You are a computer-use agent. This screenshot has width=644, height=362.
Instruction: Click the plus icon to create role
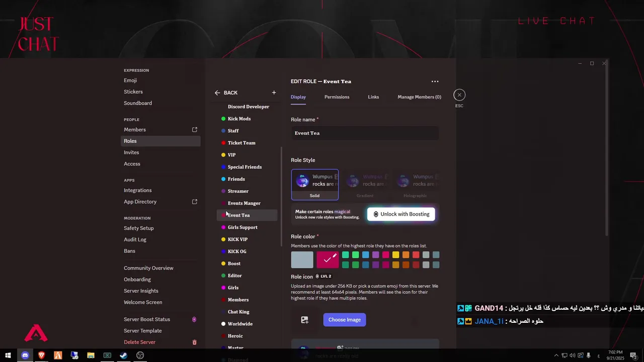coord(274,93)
